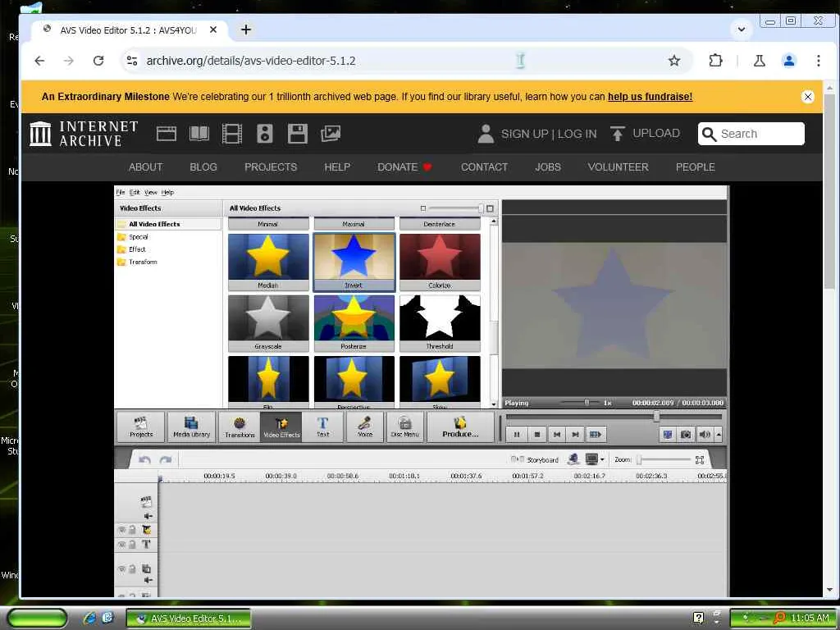840x630 pixels.
Task: Open the Disc Menu tool
Action: [405, 427]
